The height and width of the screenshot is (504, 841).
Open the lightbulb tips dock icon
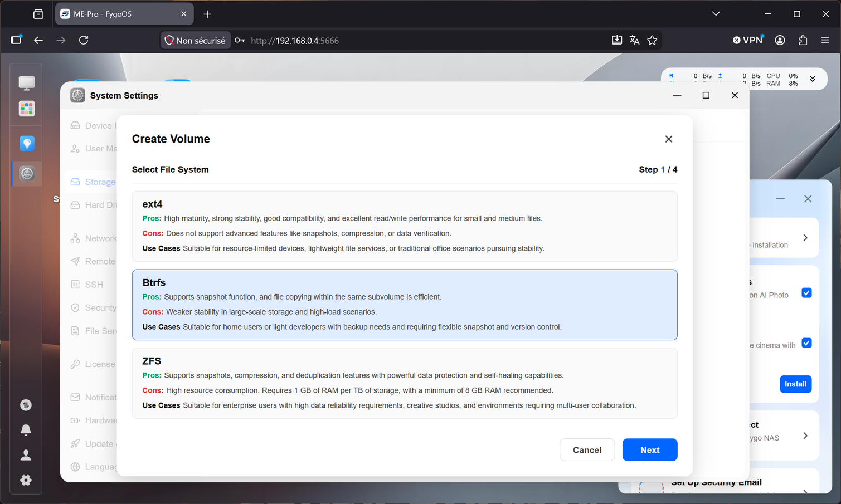coord(26,144)
